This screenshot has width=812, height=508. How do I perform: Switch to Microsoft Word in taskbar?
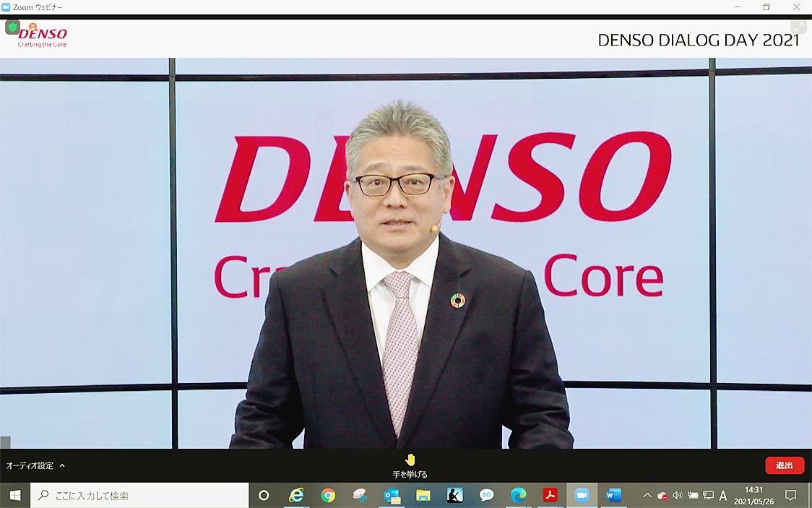[613, 495]
